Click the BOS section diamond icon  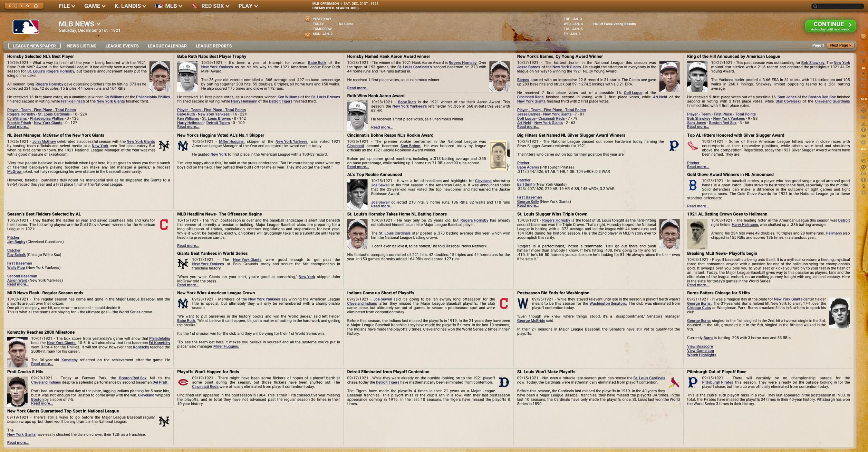click(x=864, y=167)
